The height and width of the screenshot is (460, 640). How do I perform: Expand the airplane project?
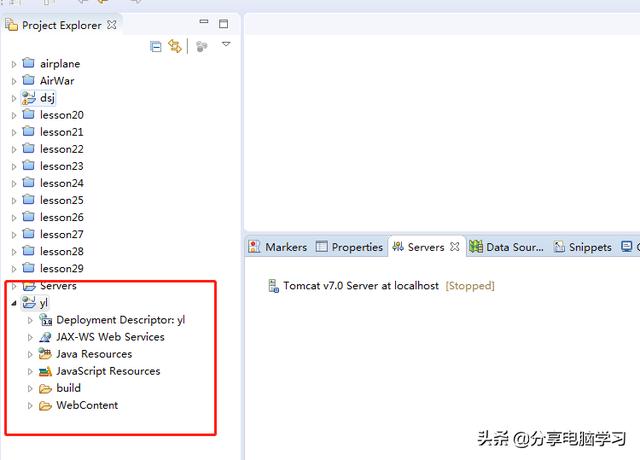point(14,64)
